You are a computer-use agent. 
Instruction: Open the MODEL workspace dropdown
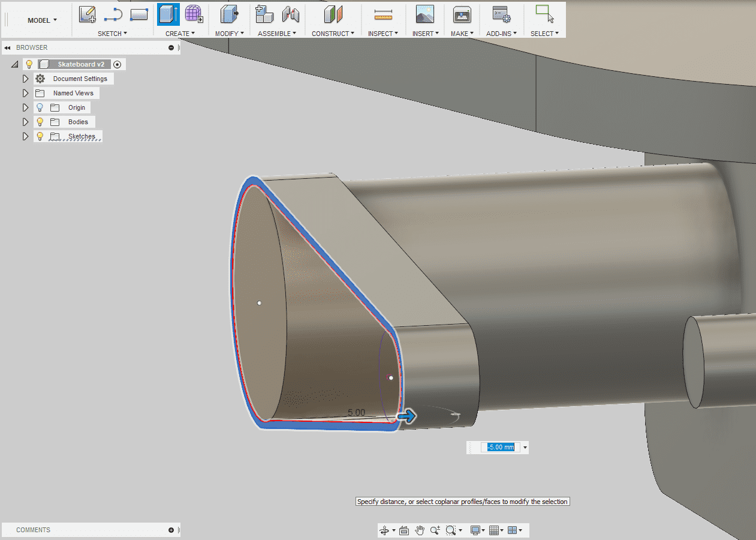pos(42,20)
